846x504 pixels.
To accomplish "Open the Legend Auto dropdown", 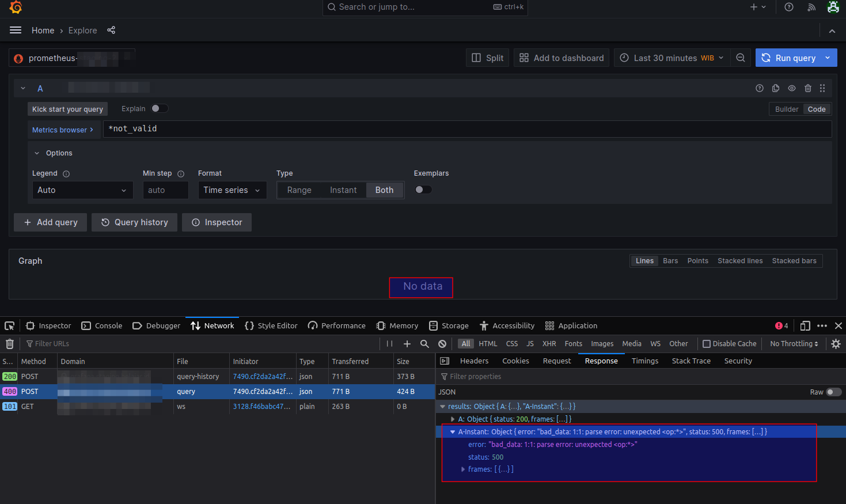I will point(82,190).
